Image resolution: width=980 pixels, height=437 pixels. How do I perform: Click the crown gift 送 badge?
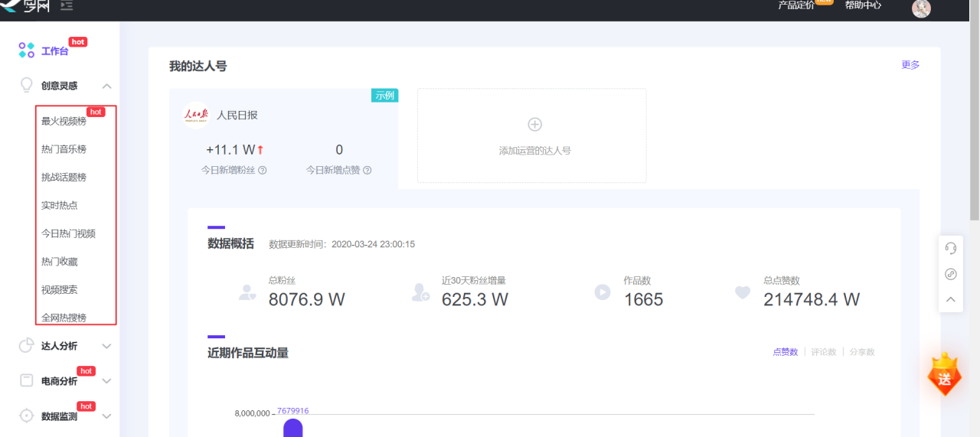point(944,376)
